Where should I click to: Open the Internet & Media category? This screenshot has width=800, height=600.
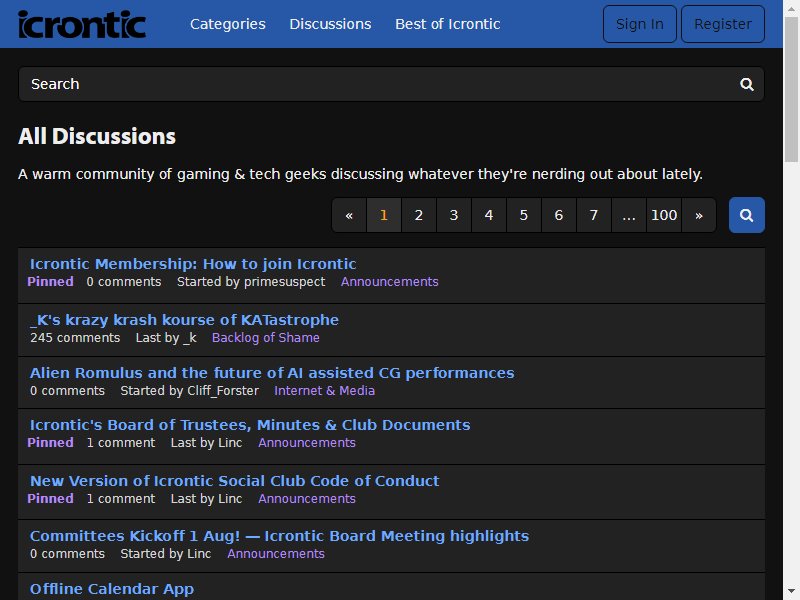click(x=324, y=391)
